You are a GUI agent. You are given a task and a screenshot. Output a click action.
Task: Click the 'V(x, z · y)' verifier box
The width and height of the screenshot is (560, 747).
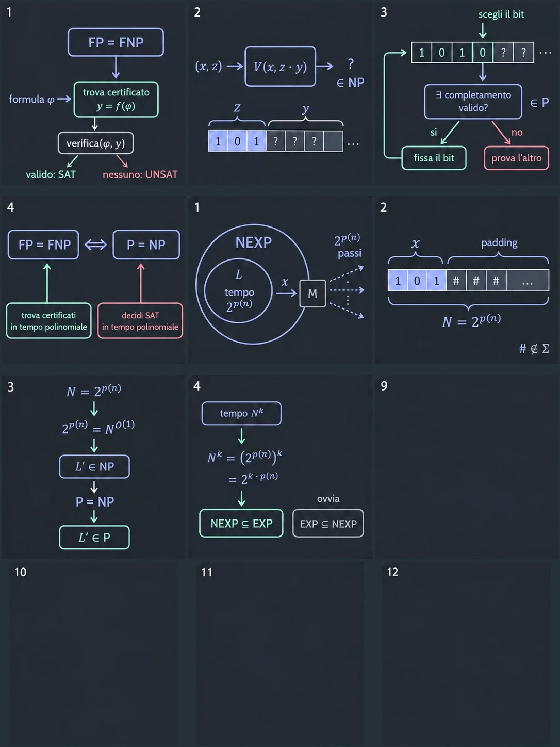click(x=280, y=67)
